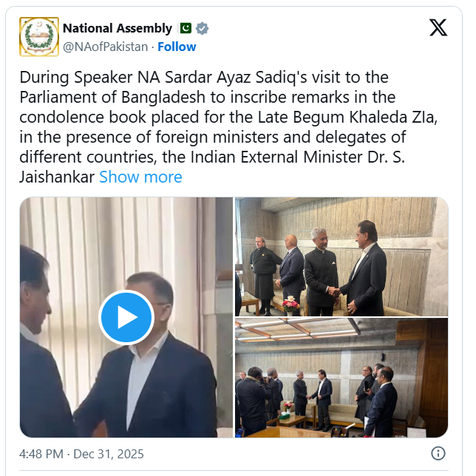Click the gray verified badge
Viewport: 476px width, 476px height.
point(202,29)
